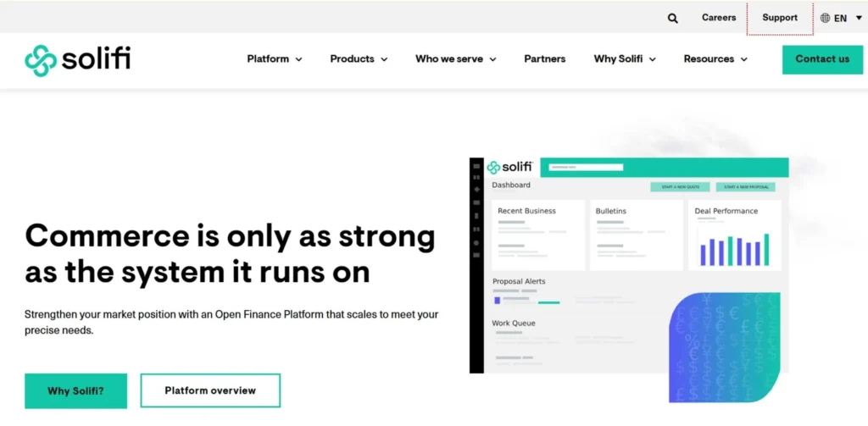Open the EN language selector
This screenshot has width=868, height=426.
[x=841, y=18]
